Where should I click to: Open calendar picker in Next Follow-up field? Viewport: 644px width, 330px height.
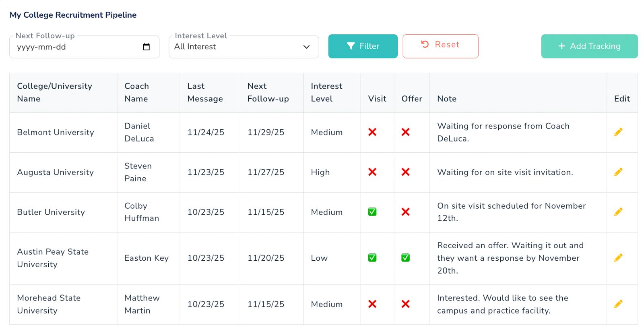tap(147, 47)
